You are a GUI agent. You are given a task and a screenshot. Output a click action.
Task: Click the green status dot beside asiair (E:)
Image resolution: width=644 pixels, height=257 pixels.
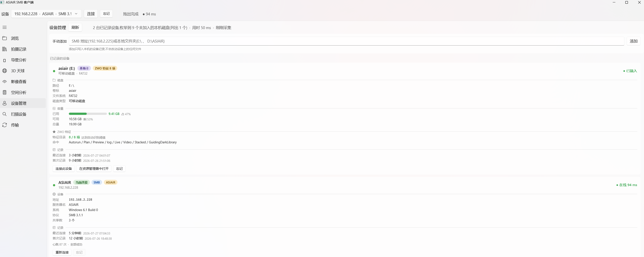[x=54, y=71]
